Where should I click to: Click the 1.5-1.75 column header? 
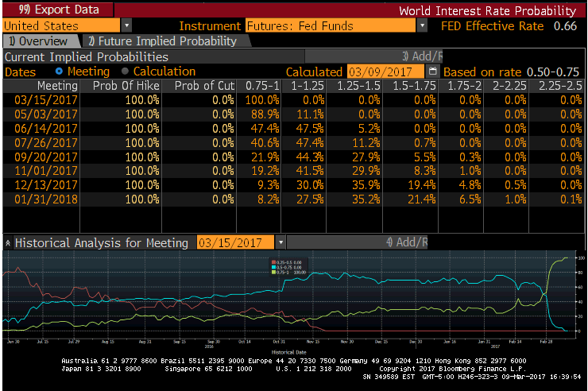pos(414,86)
